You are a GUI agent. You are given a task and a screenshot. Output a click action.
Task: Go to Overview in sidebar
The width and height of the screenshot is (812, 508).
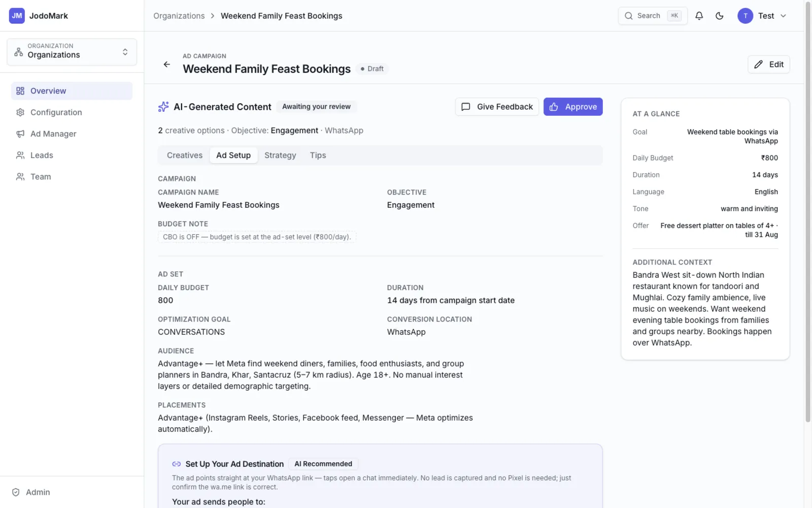click(72, 91)
